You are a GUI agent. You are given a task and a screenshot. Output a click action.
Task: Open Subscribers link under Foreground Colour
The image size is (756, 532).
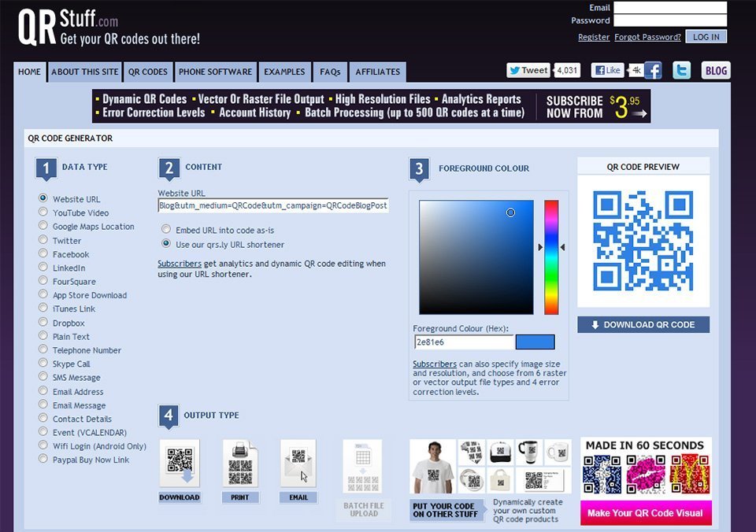click(435, 364)
